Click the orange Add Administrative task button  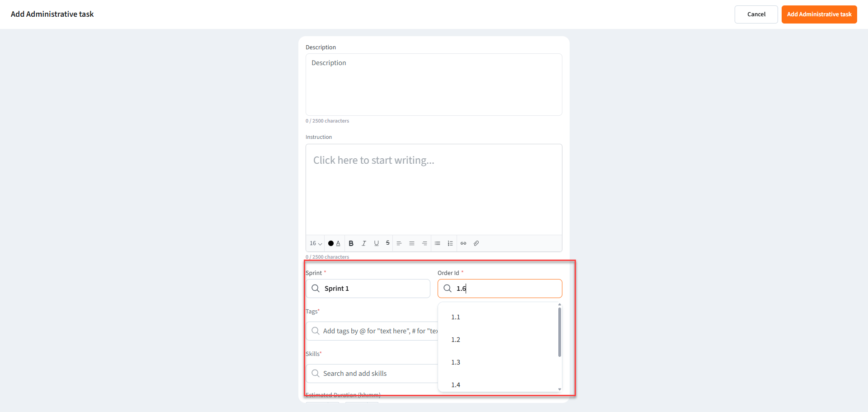819,14
